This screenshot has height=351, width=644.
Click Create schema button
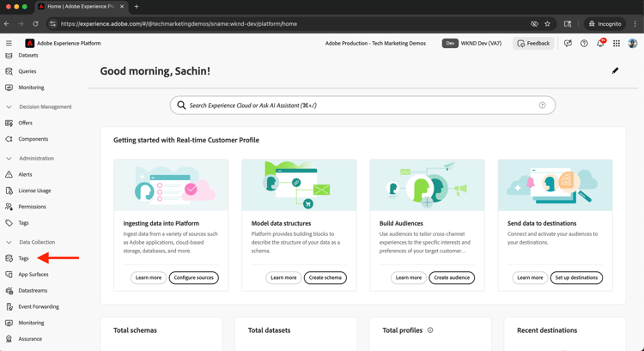pyautogui.click(x=325, y=277)
